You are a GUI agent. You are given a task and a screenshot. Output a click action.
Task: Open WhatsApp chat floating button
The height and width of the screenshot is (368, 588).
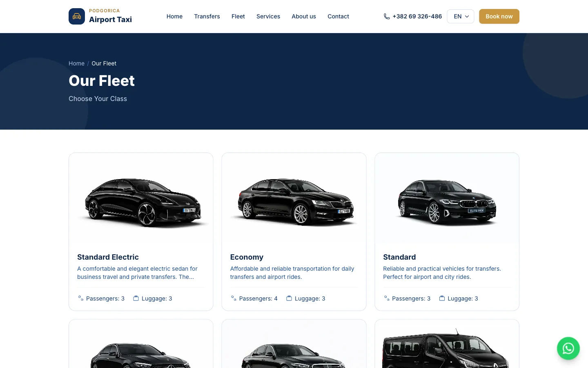[x=568, y=348]
